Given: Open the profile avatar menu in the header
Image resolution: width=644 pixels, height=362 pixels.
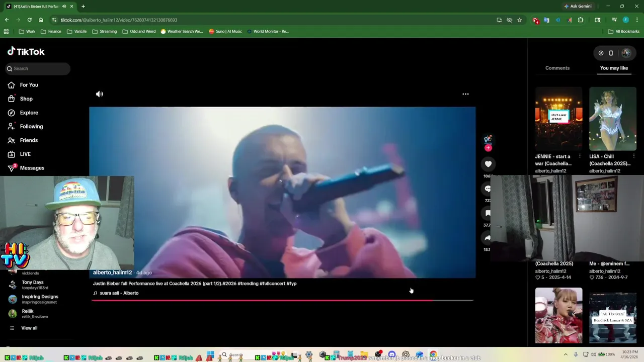Looking at the screenshot, I should (x=626, y=53).
